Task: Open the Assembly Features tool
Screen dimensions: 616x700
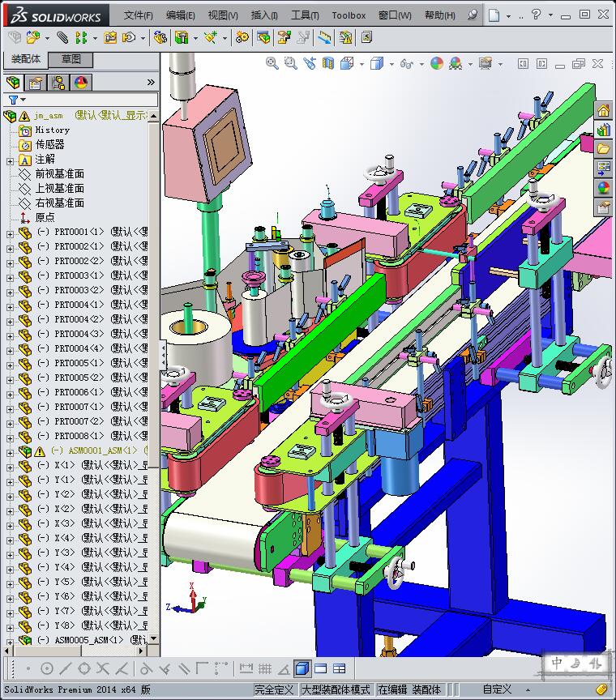Action: (182, 37)
